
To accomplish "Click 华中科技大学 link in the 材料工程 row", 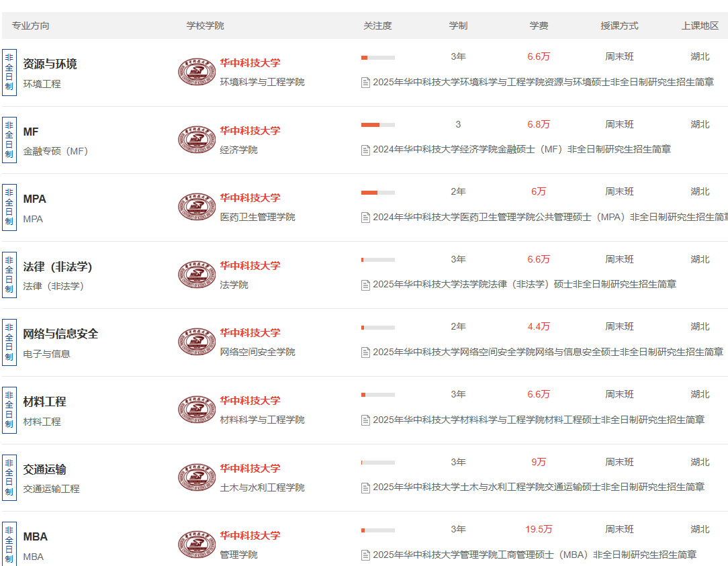I will 250,401.
